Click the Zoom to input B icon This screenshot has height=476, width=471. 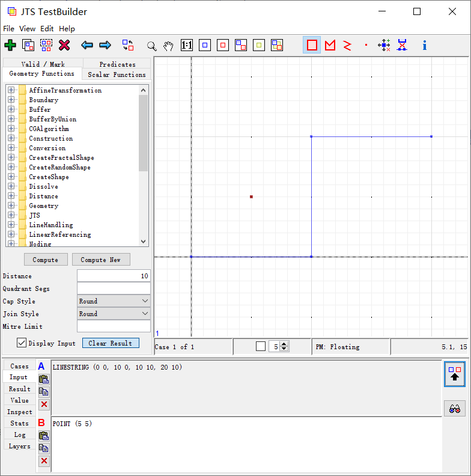[x=223, y=45]
